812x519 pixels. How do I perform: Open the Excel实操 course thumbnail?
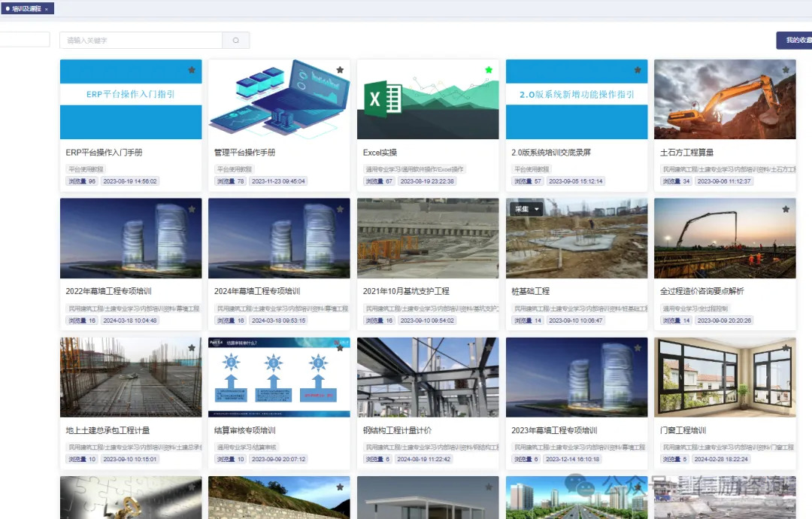click(x=428, y=99)
